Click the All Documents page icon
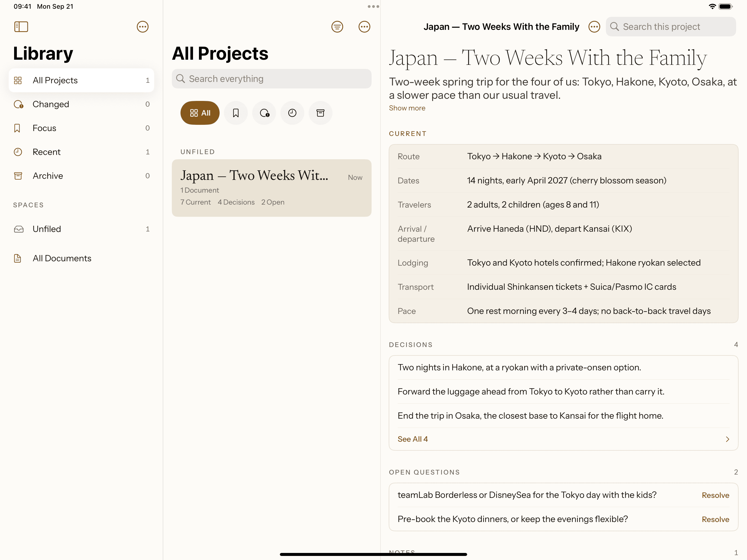This screenshot has height=560, width=747. tap(18, 258)
